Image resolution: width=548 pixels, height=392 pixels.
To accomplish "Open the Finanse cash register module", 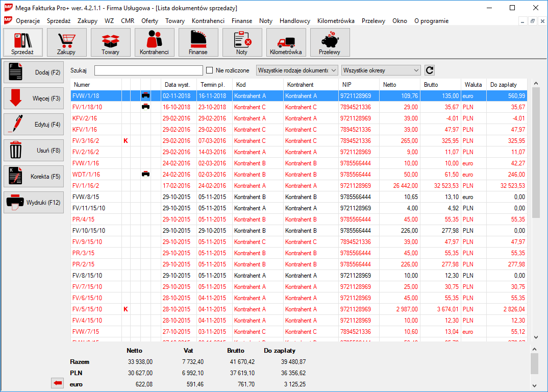I will pyautogui.click(x=198, y=42).
